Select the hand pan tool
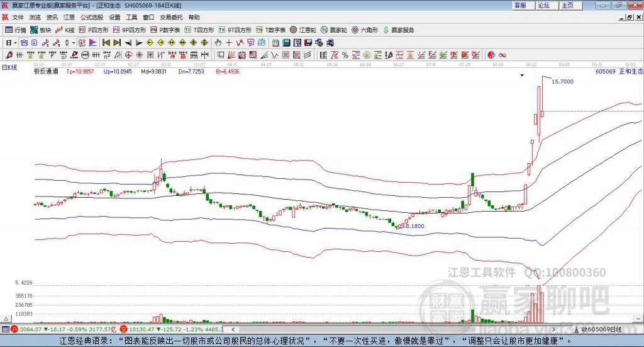Viewport: 644px width, 347px height. click(x=218, y=42)
